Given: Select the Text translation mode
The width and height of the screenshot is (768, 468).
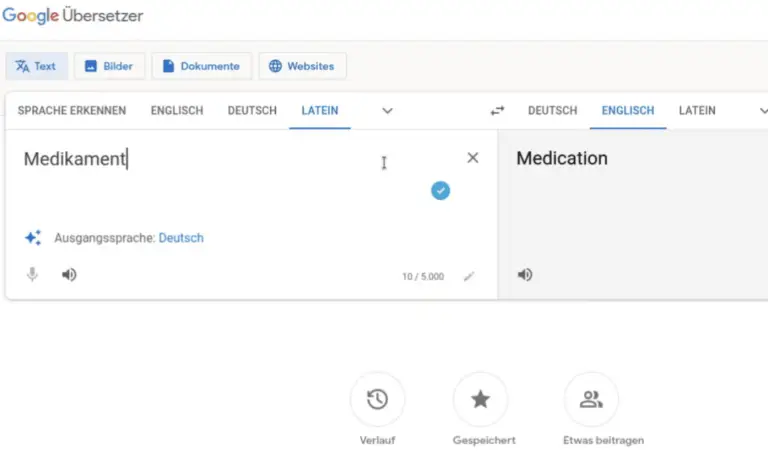Looking at the screenshot, I should (x=36, y=66).
